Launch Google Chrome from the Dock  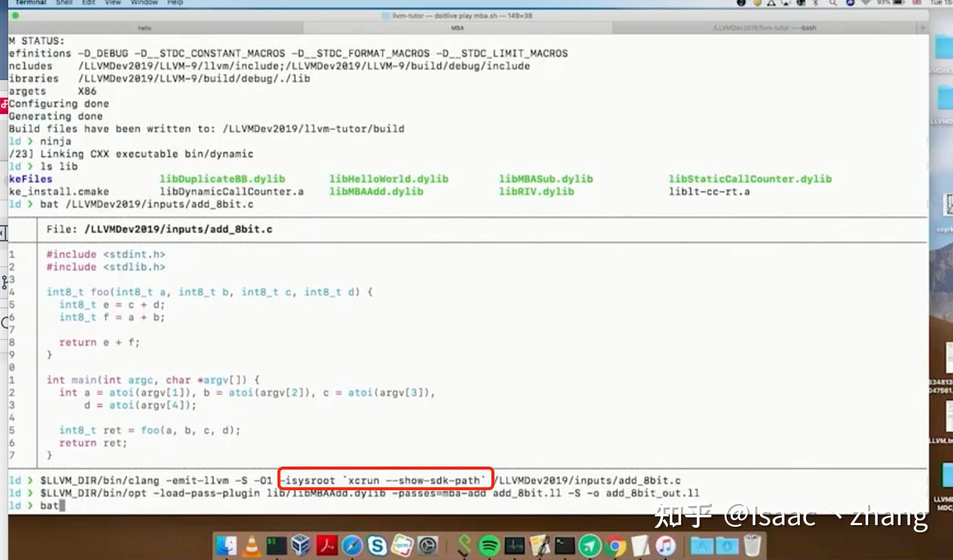614,546
